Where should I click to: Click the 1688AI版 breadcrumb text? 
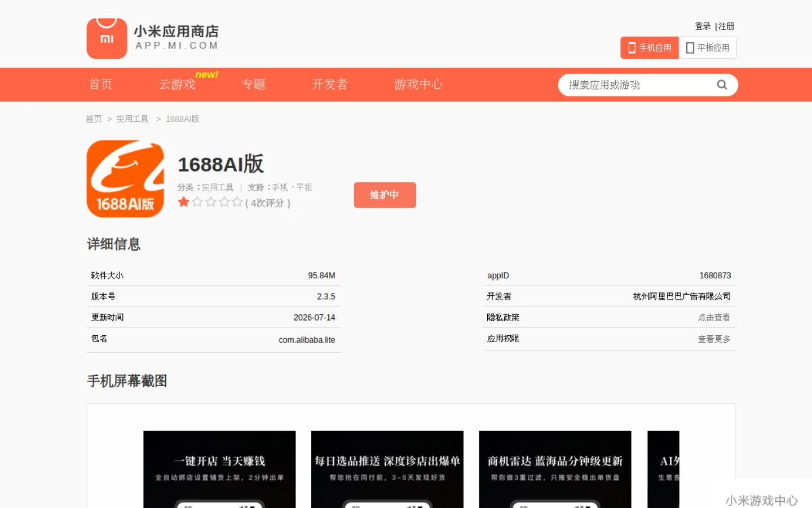(182, 119)
